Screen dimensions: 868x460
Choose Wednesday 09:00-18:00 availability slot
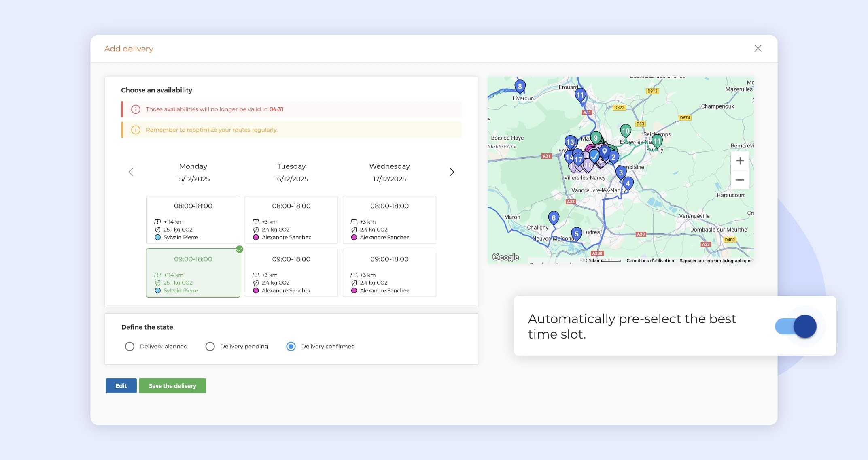pyautogui.click(x=389, y=273)
